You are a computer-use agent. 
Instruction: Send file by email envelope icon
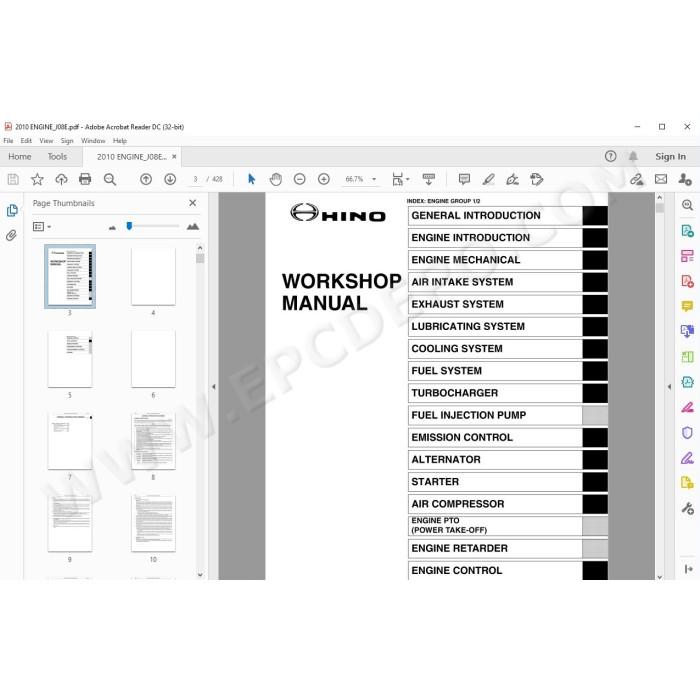661,179
